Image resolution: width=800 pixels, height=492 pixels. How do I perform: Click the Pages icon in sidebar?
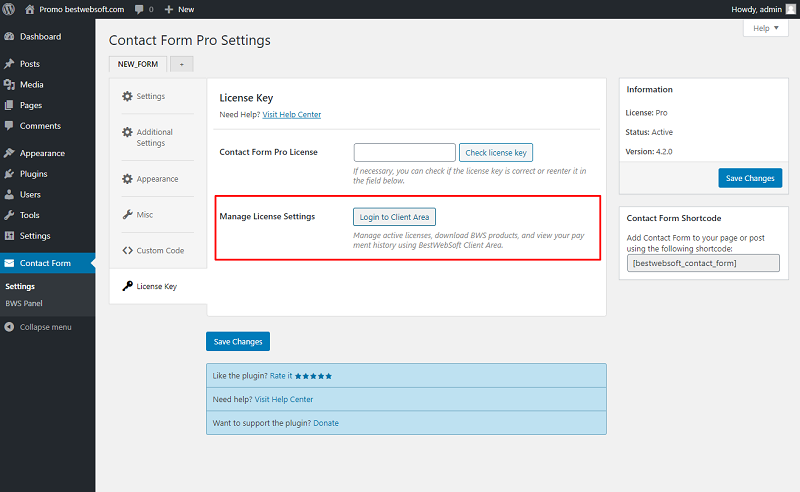(9, 105)
